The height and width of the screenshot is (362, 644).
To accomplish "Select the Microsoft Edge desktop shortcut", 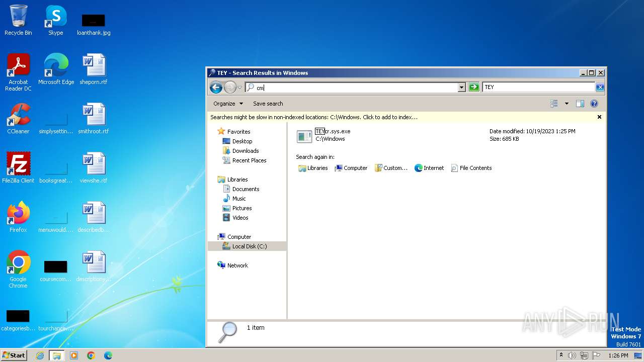I will tap(56, 69).
